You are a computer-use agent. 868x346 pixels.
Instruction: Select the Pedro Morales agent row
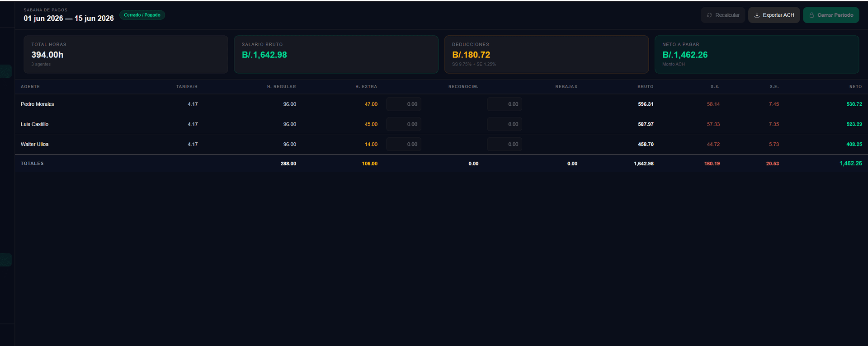441,104
